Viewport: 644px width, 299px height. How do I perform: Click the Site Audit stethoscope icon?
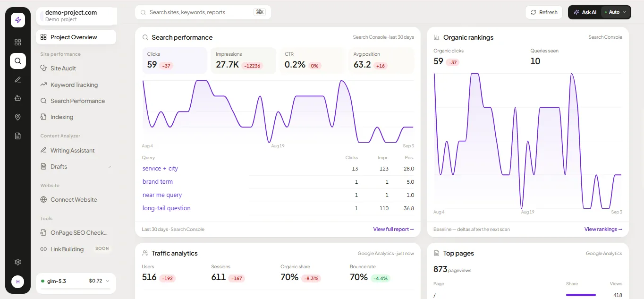(43, 68)
